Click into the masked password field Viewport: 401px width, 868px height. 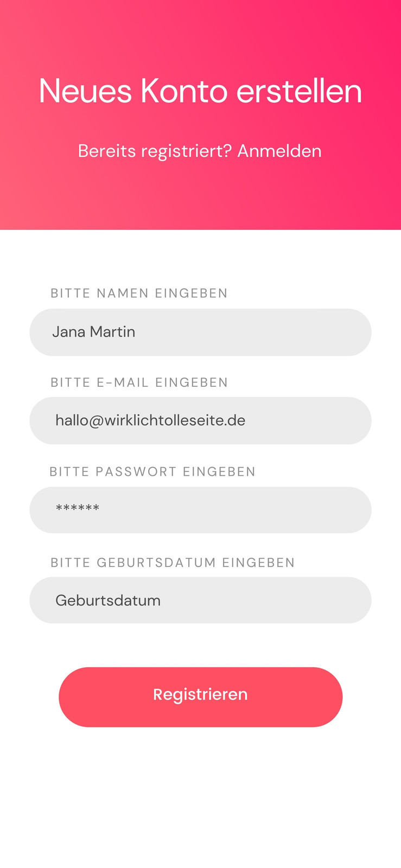click(x=200, y=510)
